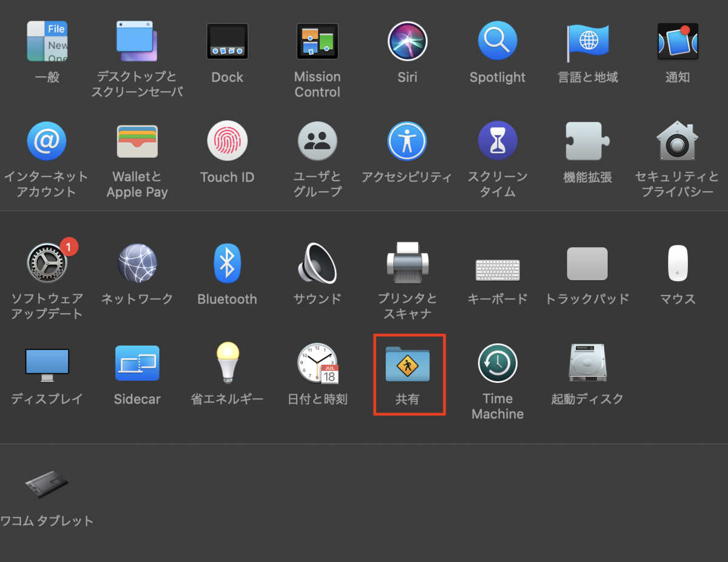Open アクセシビリティ preferences
Viewport: 728px width, 562px height.
pos(407,141)
